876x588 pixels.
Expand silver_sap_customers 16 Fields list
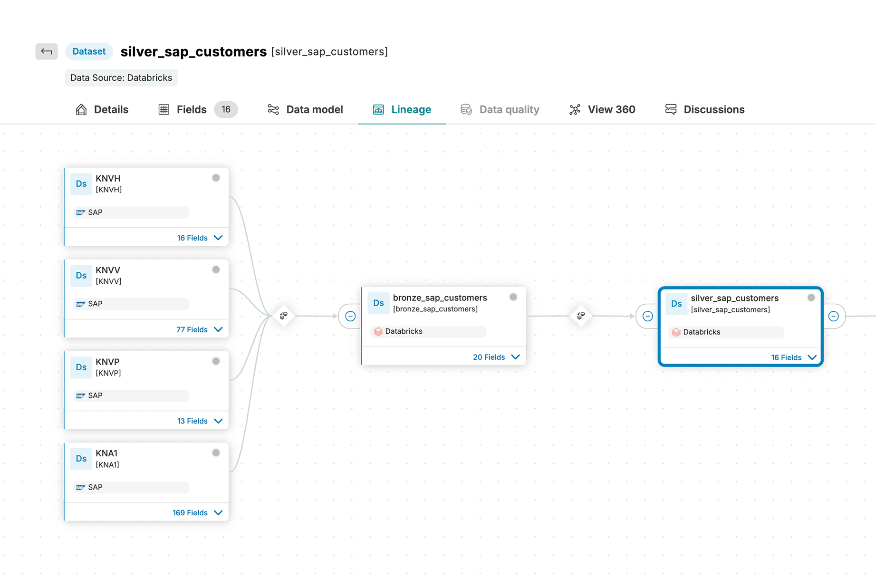[794, 357]
